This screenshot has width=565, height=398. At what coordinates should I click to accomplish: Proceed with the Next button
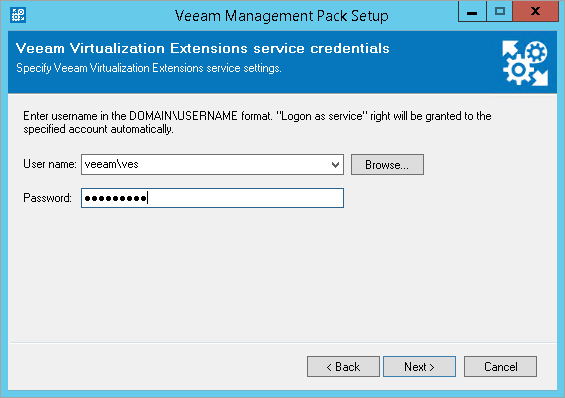[419, 367]
